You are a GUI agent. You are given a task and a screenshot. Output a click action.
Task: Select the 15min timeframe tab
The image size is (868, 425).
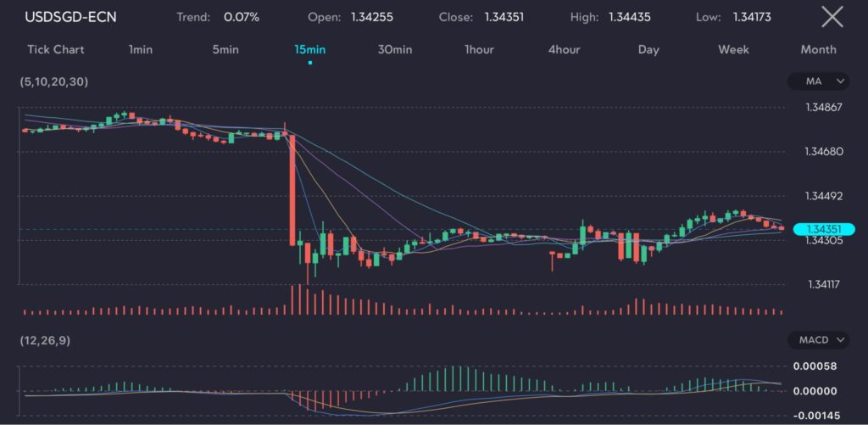[310, 49]
